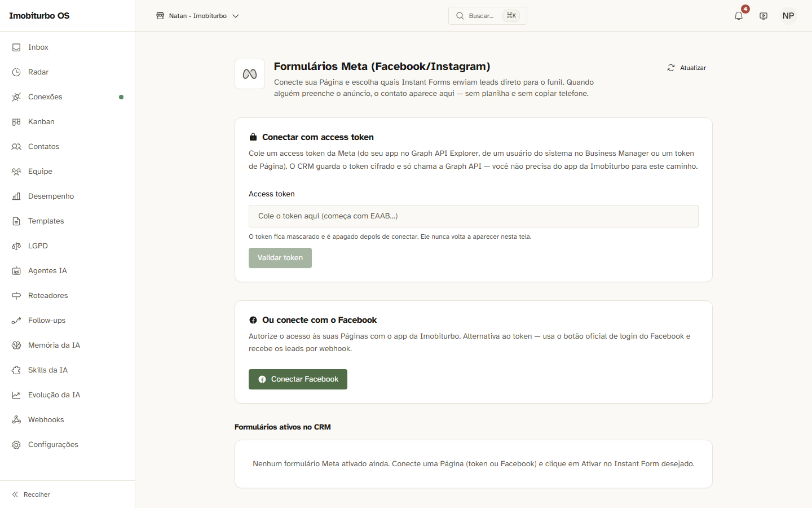Click the Conexões label in sidebar
The width and height of the screenshot is (812, 508).
(x=45, y=97)
